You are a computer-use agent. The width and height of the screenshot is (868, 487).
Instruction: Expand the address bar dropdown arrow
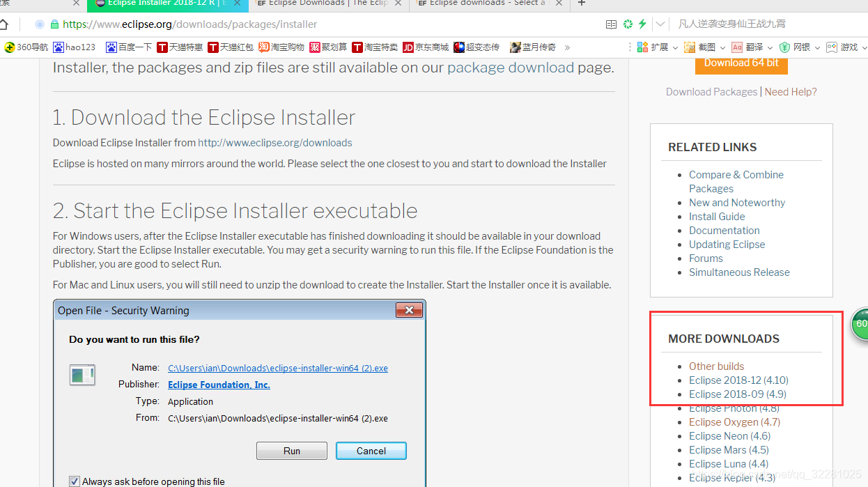pos(660,24)
